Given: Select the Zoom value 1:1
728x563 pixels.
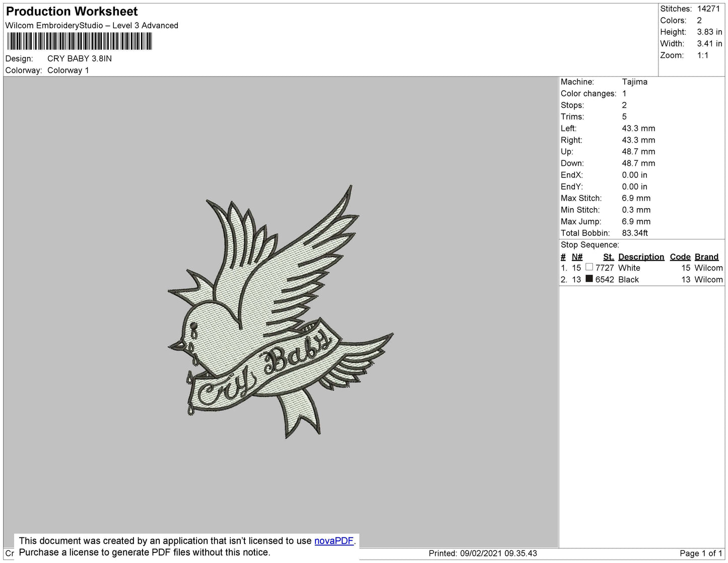Looking at the screenshot, I should [703, 55].
